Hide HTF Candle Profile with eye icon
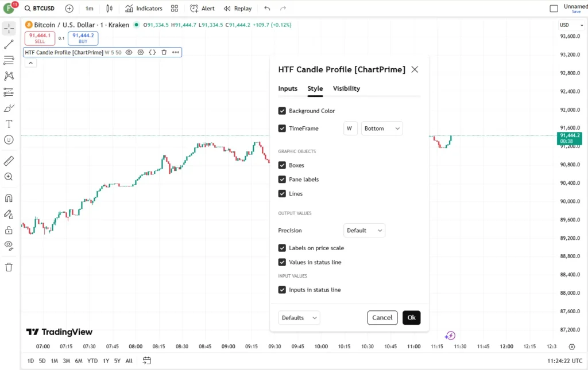The image size is (588, 370). (129, 52)
